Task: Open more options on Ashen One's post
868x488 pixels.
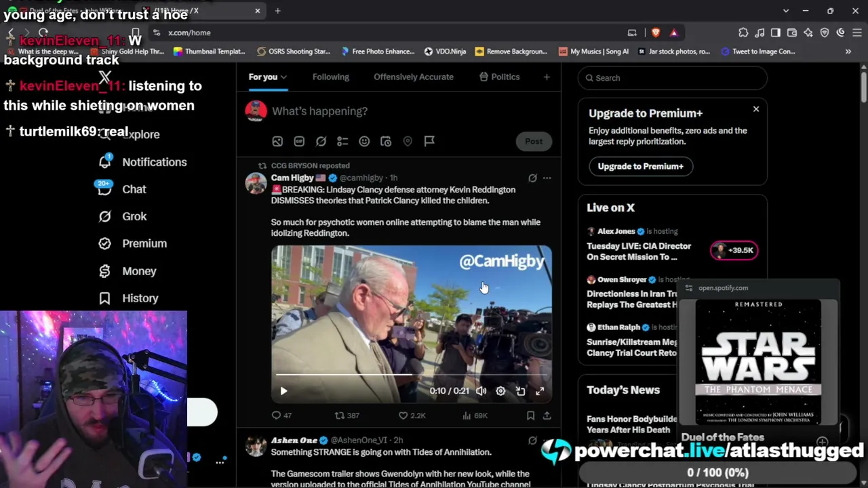Action: (x=547, y=441)
